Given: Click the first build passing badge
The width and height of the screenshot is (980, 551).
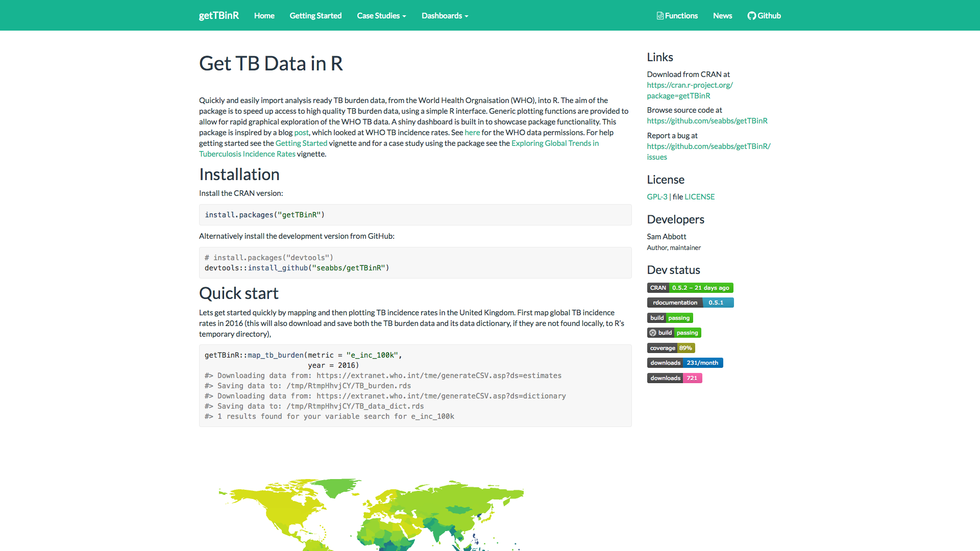Looking at the screenshot, I should [x=670, y=318].
